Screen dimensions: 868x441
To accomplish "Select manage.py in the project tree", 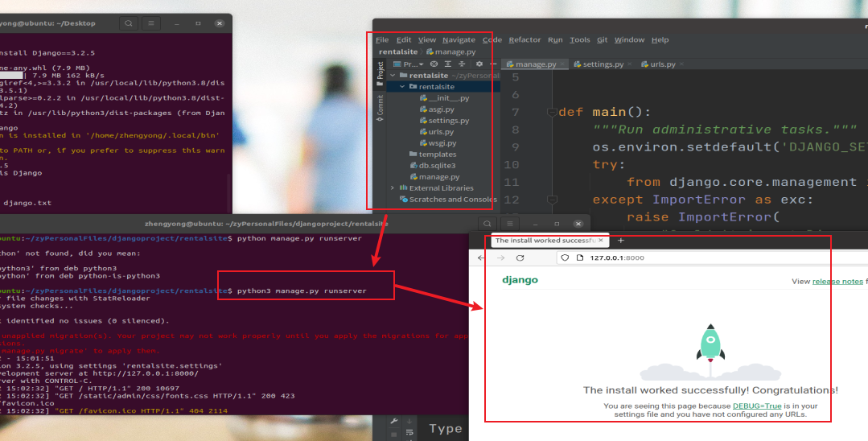I will (x=435, y=177).
